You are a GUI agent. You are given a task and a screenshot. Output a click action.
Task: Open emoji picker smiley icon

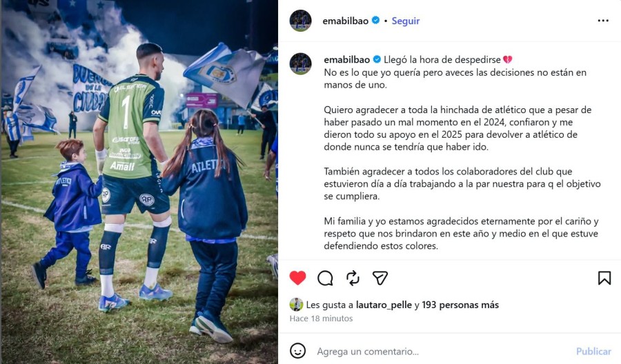[x=297, y=351]
